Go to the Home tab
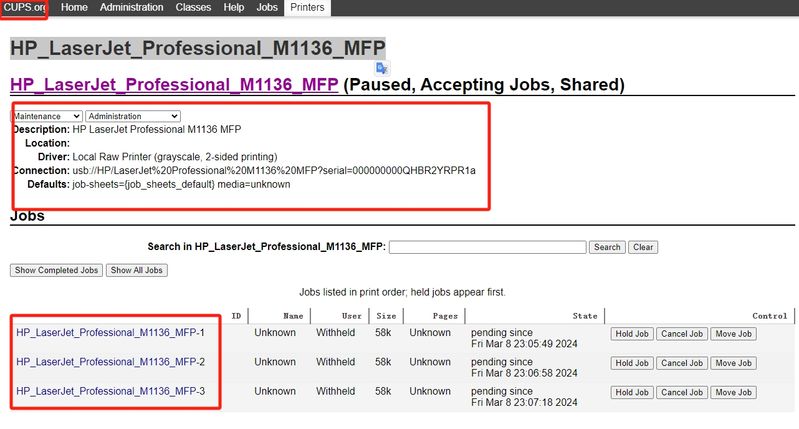 (x=74, y=8)
